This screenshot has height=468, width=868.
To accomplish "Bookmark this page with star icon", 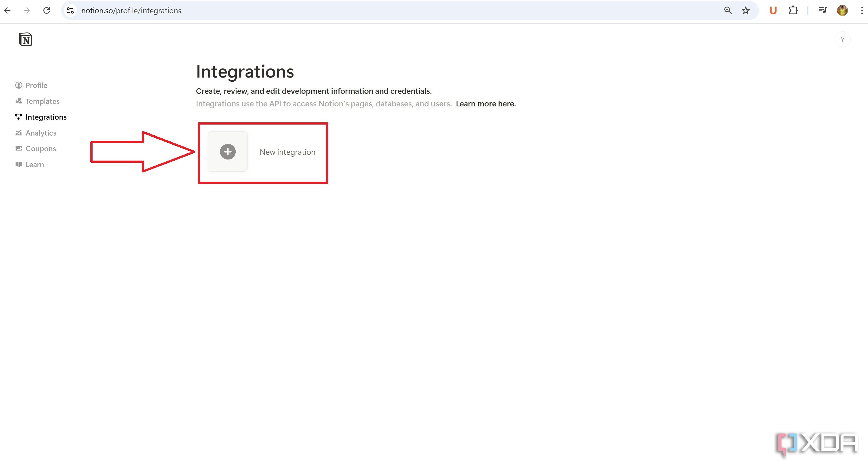I will tap(746, 10).
